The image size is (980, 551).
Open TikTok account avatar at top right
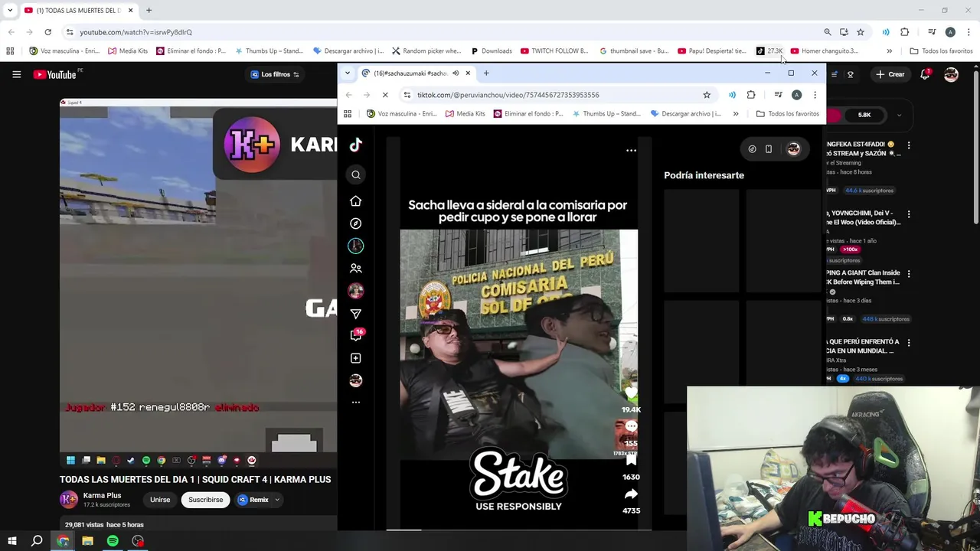click(x=793, y=149)
